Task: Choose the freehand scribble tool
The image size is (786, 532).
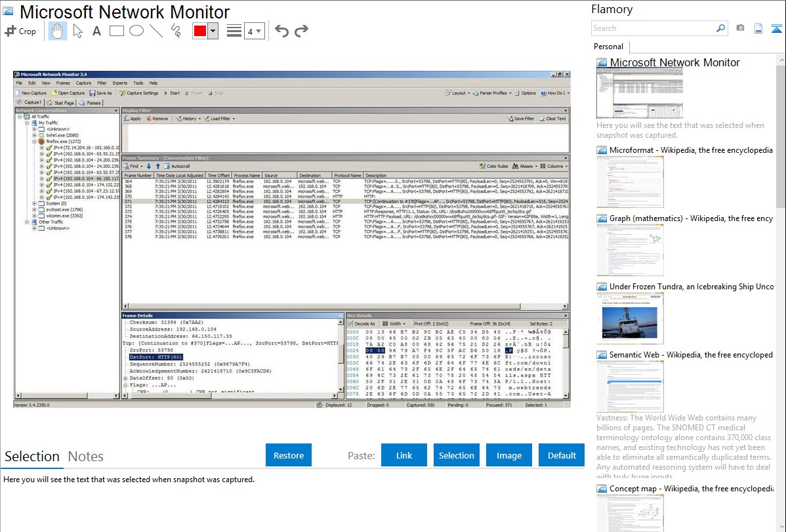Action: pos(176,31)
